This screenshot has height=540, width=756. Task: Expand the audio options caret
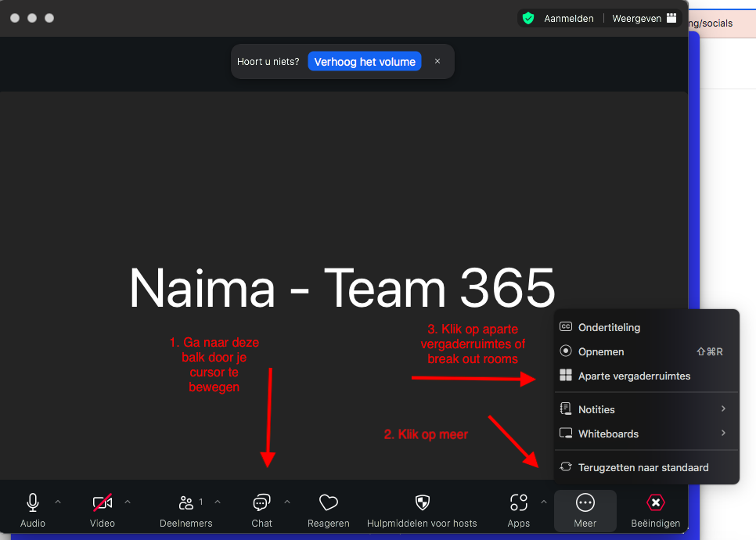58,502
